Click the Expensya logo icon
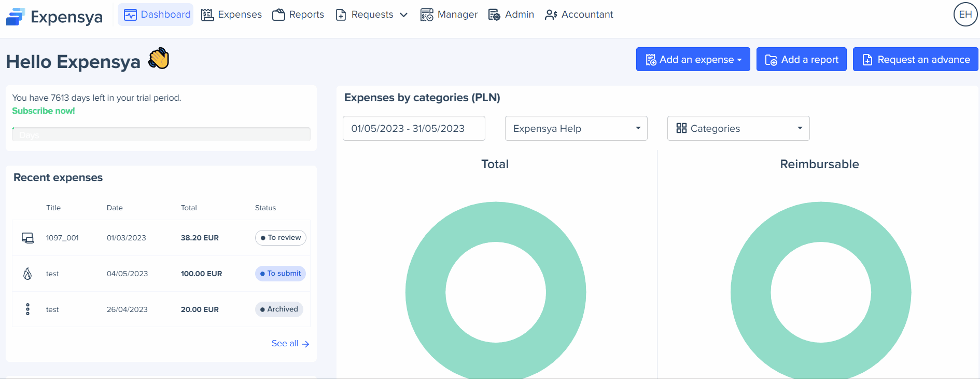 point(16,17)
